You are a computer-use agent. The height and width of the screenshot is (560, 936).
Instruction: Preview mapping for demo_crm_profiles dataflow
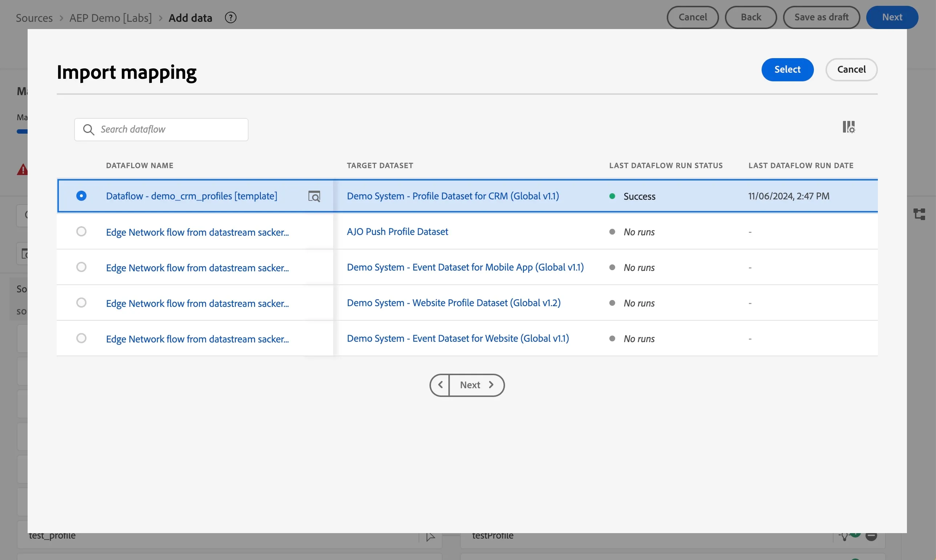pyautogui.click(x=314, y=196)
